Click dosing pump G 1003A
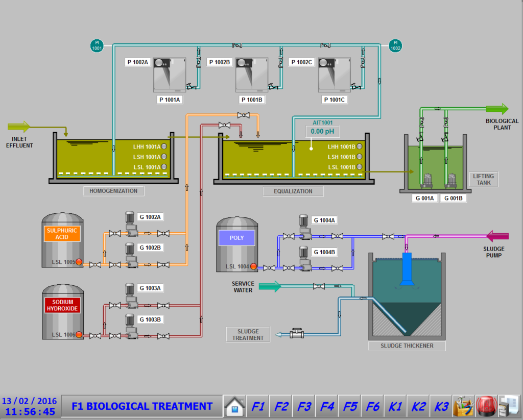 (x=131, y=295)
